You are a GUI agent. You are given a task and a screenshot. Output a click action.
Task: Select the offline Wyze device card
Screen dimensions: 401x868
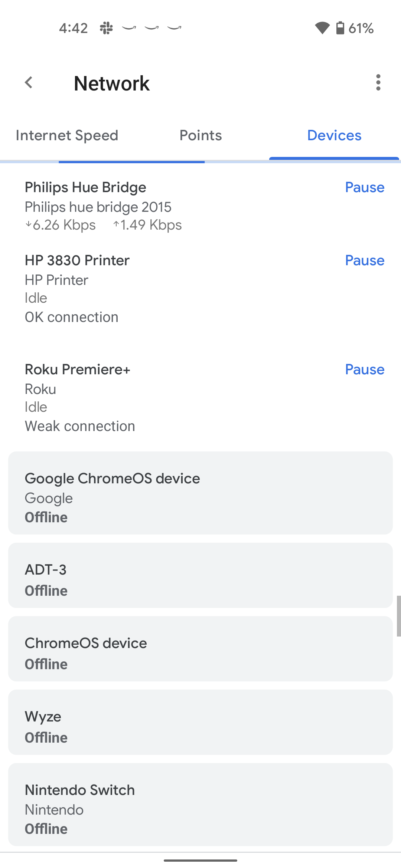pyautogui.click(x=200, y=722)
